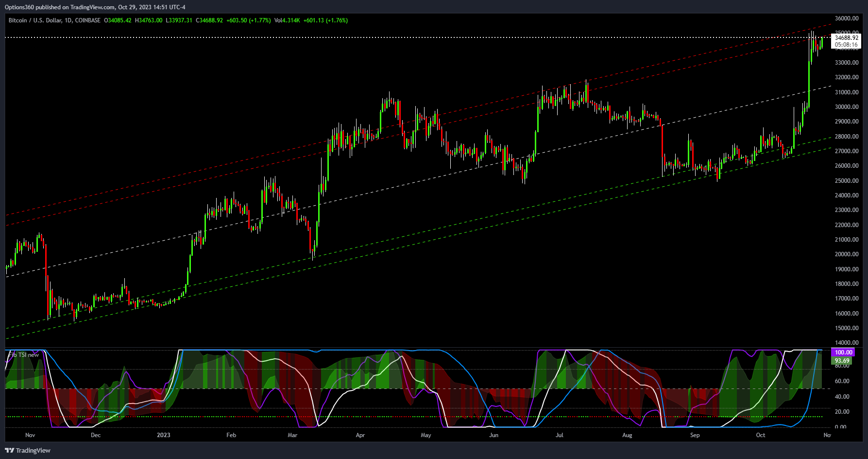Click the 27000.00 price axis label

847,151
